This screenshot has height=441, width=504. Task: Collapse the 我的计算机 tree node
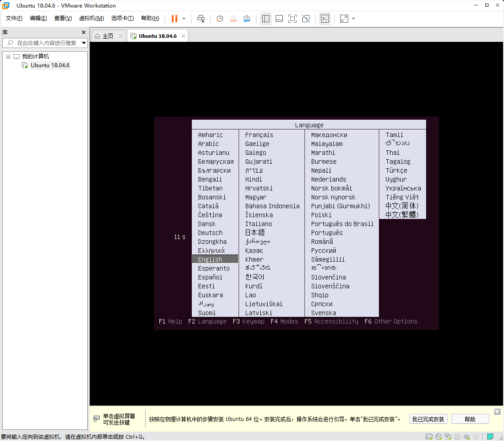coord(8,57)
